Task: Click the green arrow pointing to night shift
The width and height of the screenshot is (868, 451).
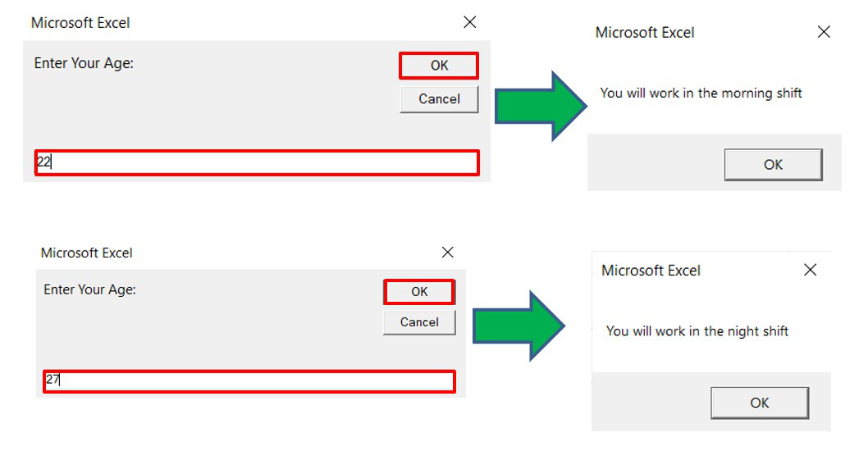Action: click(519, 326)
